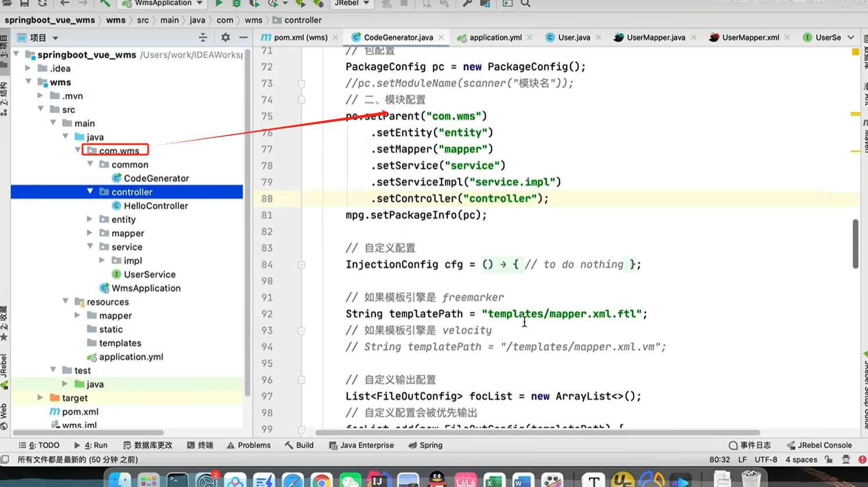
Task: Open the UserMapper.xml editor tab
Action: (x=750, y=38)
